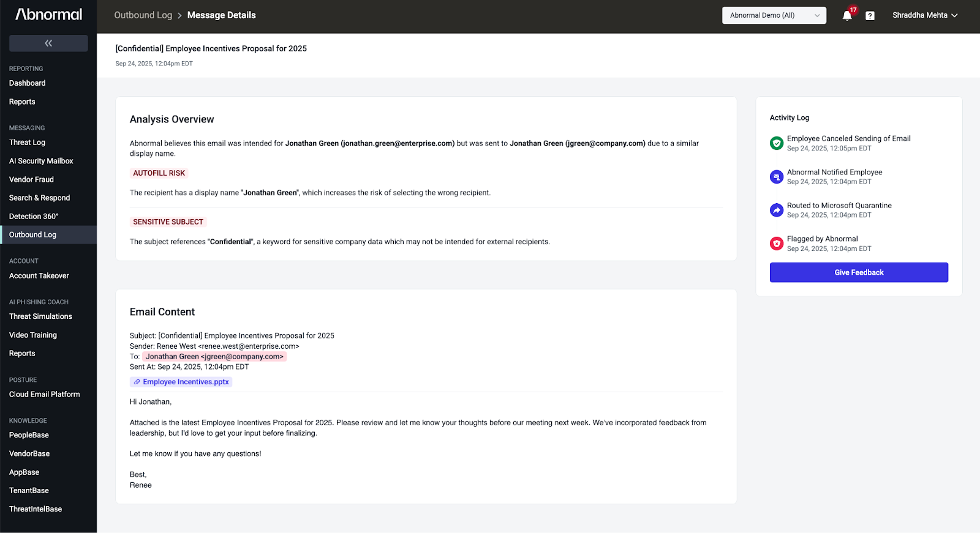Open ThreatIntelBase
The height and width of the screenshot is (533, 980).
point(36,509)
